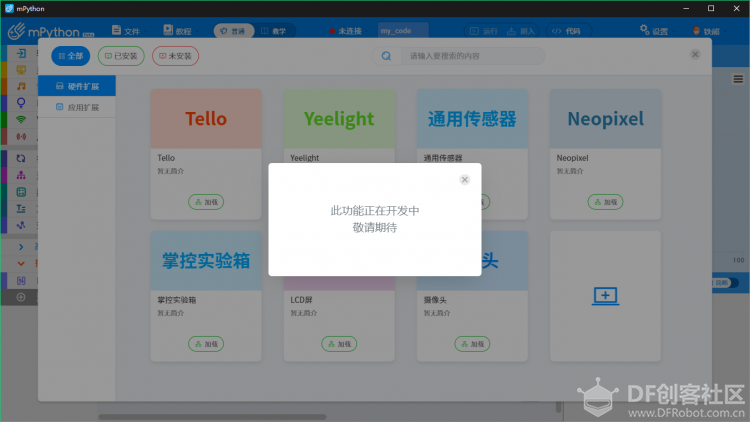750x422 pixels.
Task: Open the logic hierarchy category in sidebar
Action: [21, 175]
